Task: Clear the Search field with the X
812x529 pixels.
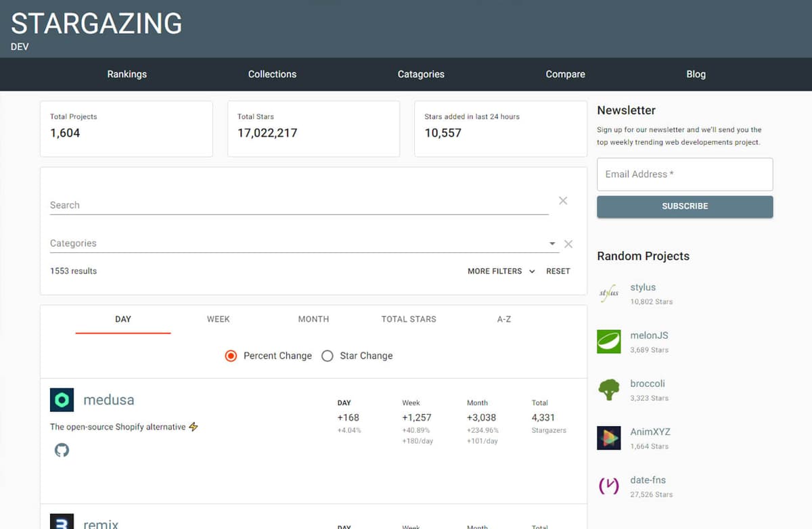Action: pyautogui.click(x=563, y=201)
